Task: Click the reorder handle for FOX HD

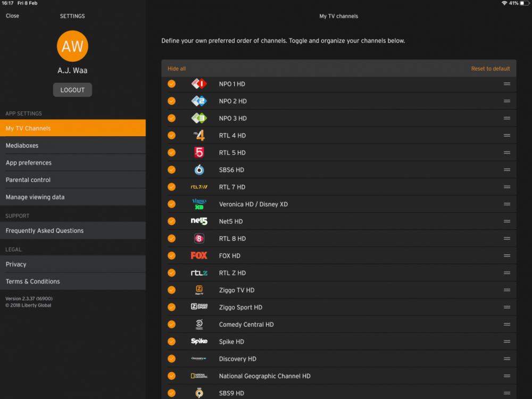Action: point(507,255)
